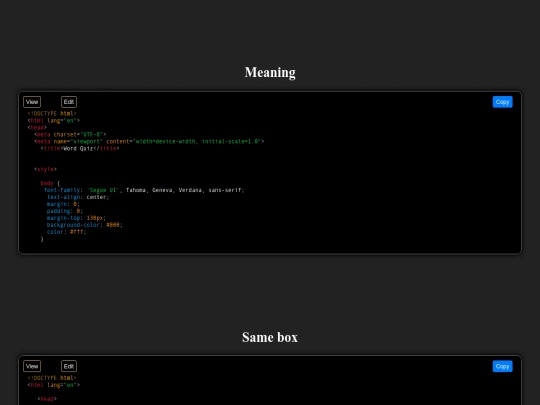Click the color #fff code line
Screen dimensions: 540x405
pyautogui.click(x=67, y=232)
